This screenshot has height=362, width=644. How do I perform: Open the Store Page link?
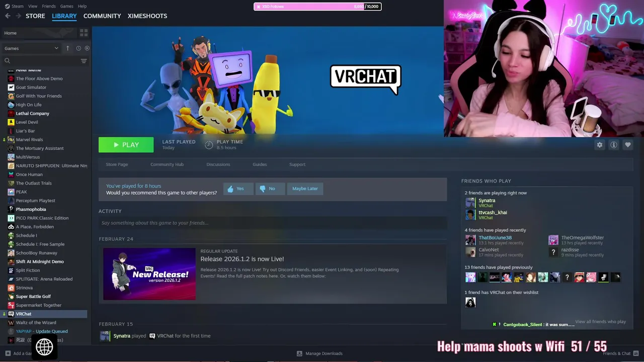point(117,164)
